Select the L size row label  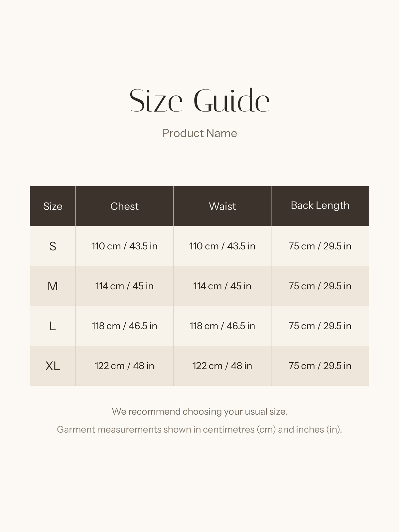tap(53, 326)
